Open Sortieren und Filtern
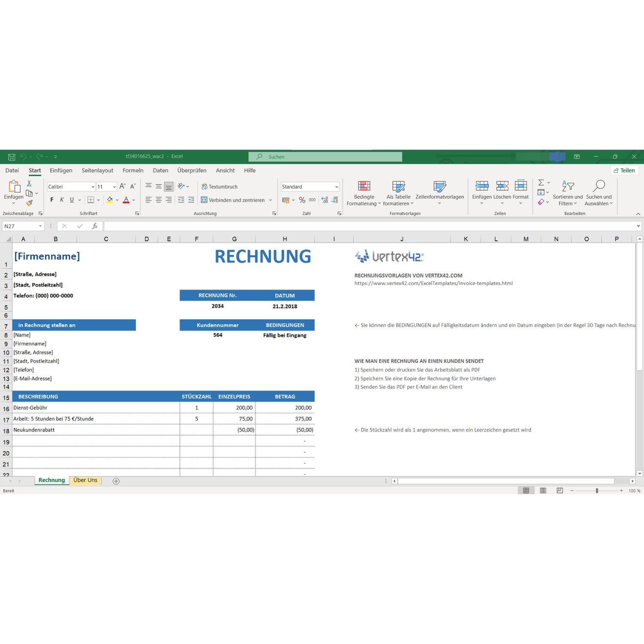 click(568, 193)
